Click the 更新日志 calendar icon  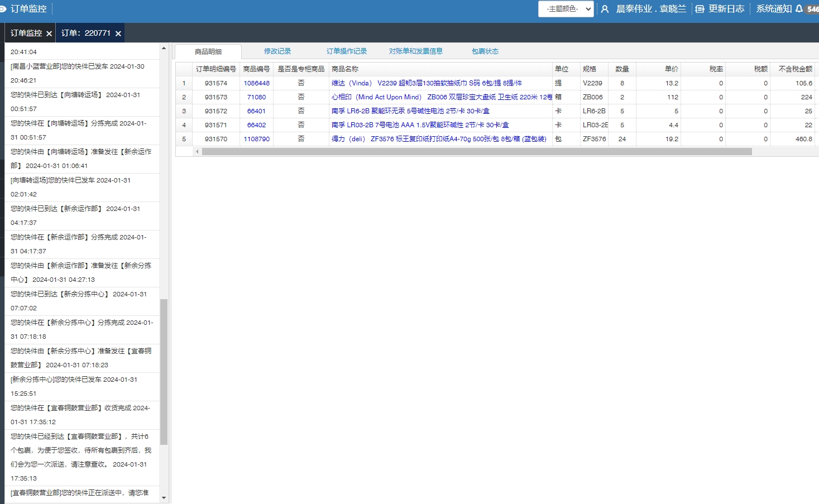[x=700, y=9]
